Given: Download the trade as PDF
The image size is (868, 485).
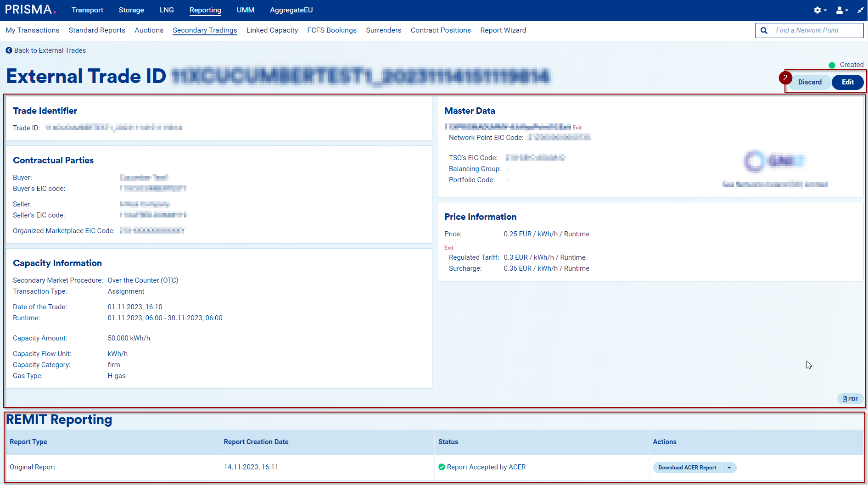Looking at the screenshot, I should click(x=851, y=399).
